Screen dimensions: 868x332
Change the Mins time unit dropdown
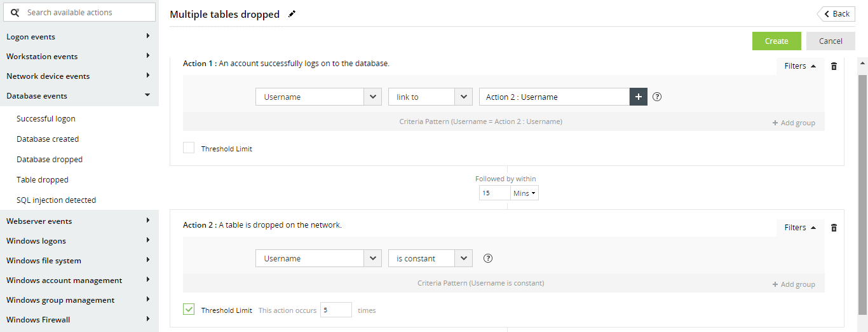[x=524, y=193]
